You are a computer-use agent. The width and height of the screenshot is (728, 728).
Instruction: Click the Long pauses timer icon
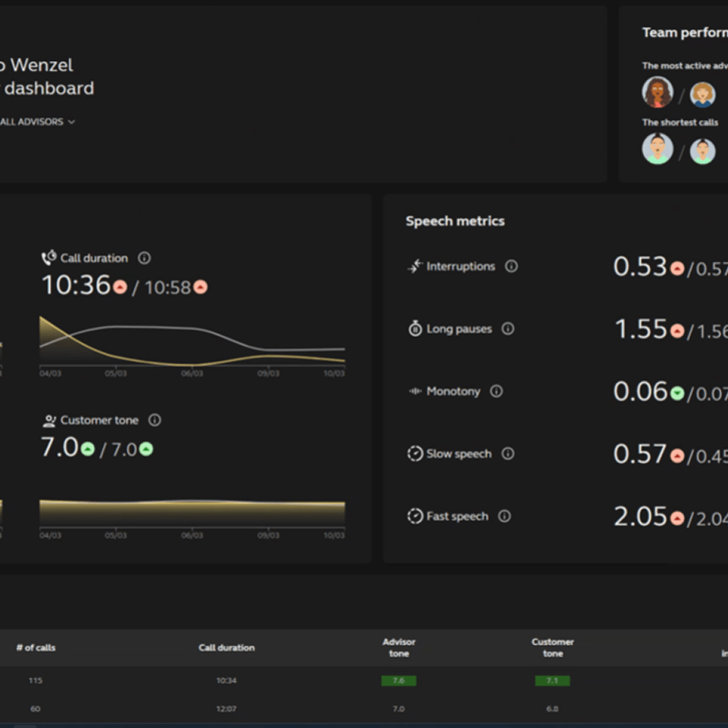point(415,328)
